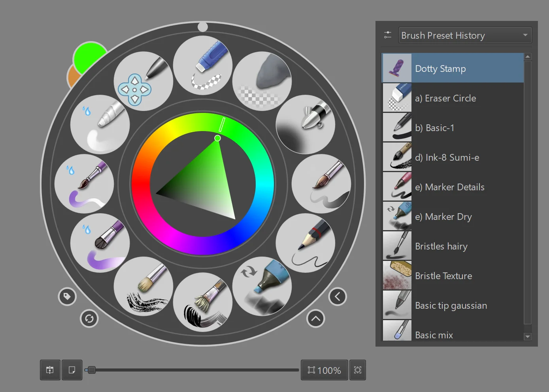Viewport: 549px width, 392px height.
Task: Select the grey smudge eraser preset
Action: point(262,81)
